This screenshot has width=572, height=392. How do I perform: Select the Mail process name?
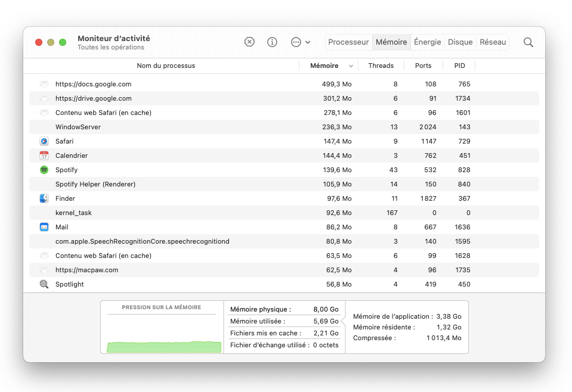click(61, 227)
